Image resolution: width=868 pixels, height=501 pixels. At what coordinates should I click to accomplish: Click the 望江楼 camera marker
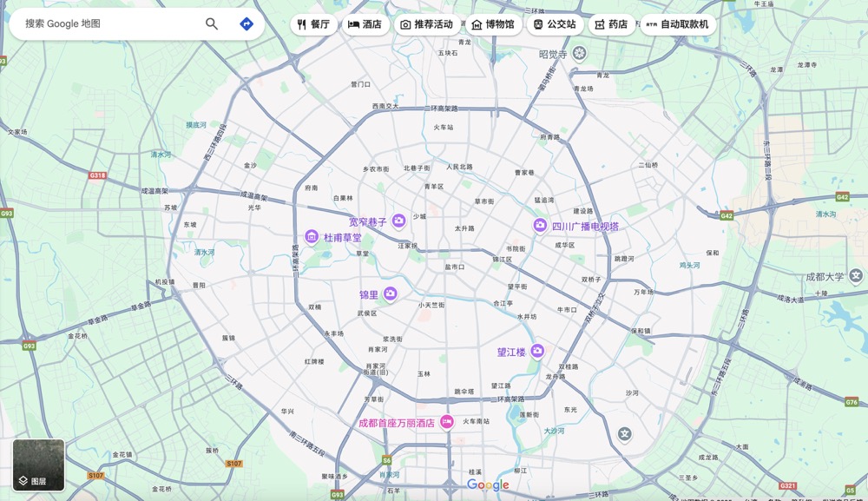pyautogui.click(x=537, y=351)
